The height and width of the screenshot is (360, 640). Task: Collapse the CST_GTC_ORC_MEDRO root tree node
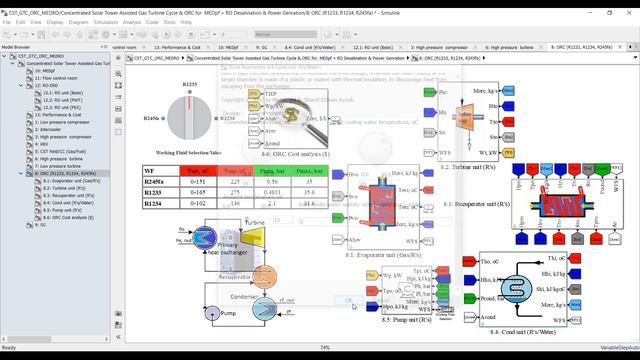(x=4, y=56)
